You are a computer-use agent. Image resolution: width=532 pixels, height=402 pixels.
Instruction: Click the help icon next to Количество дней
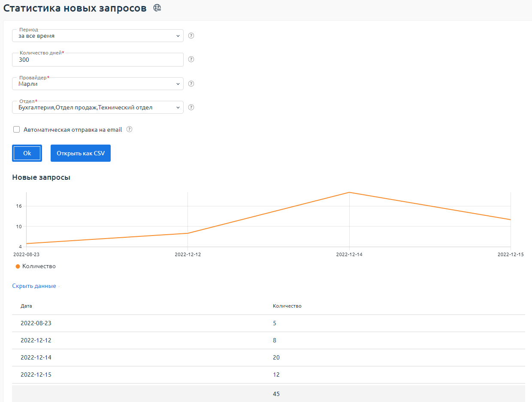coord(191,59)
